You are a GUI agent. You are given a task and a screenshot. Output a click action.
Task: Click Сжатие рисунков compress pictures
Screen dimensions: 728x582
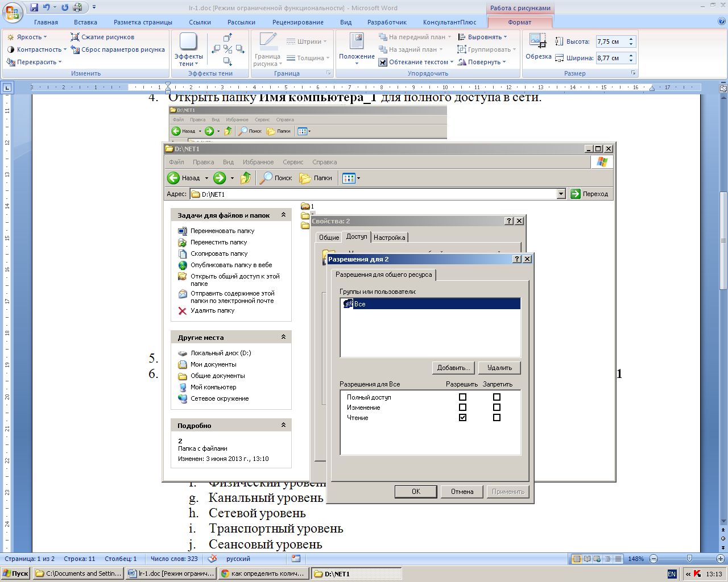coord(102,37)
